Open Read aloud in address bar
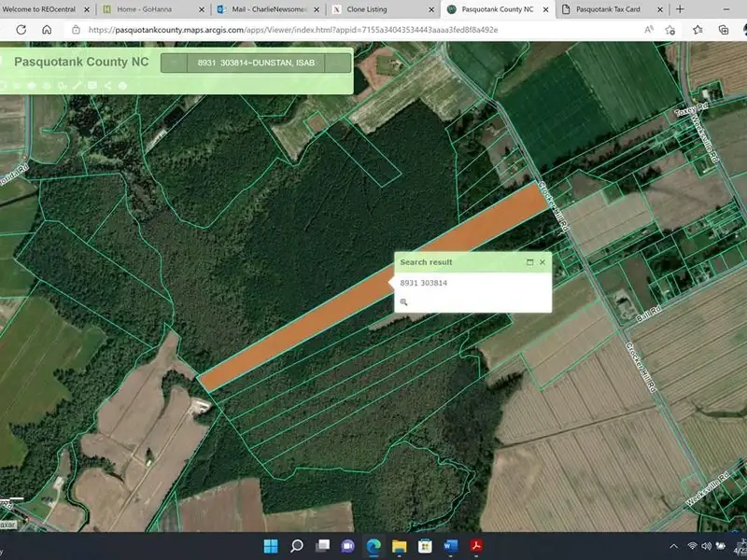747x560 pixels. [648, 29]
